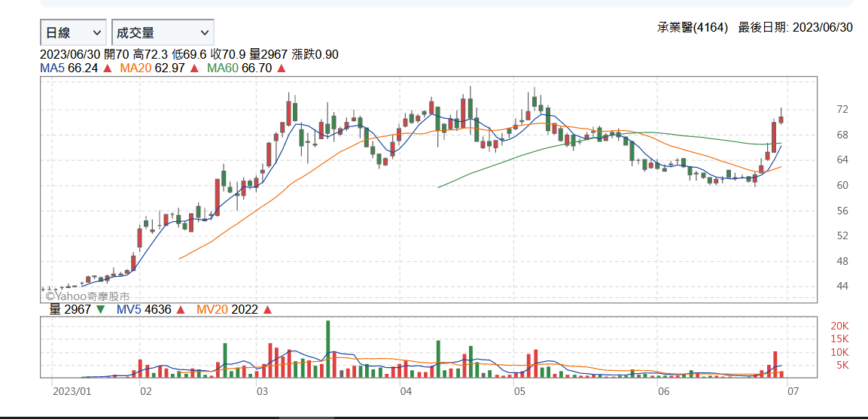The height and width of the screenshot is (419, 868).
Task: Click the 承業醫(4164) stock title
Action: (x=692, y=28)
